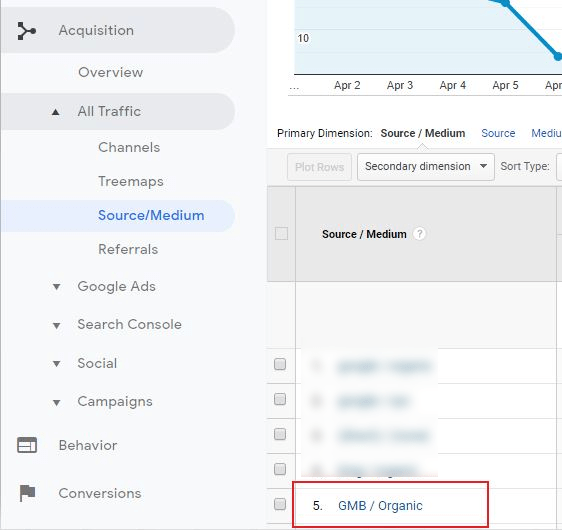Open the Channels report
This screenshot has height=530, width=562.
pos(129,147)
